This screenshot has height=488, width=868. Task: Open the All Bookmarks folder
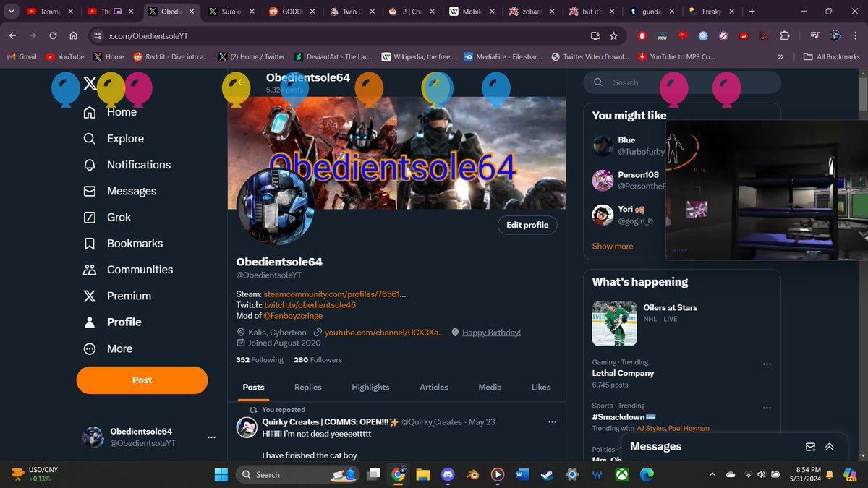pos(833,56)
